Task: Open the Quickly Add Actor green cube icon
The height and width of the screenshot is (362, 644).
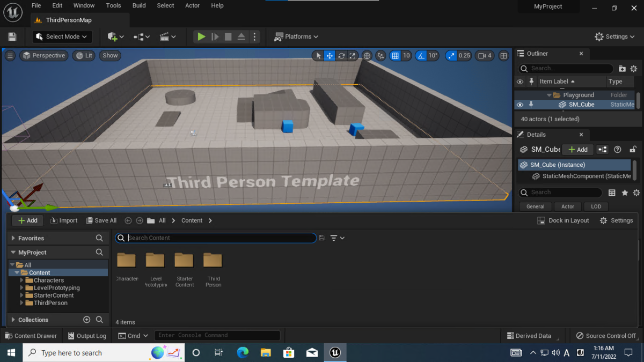Action: coord(113,36)
